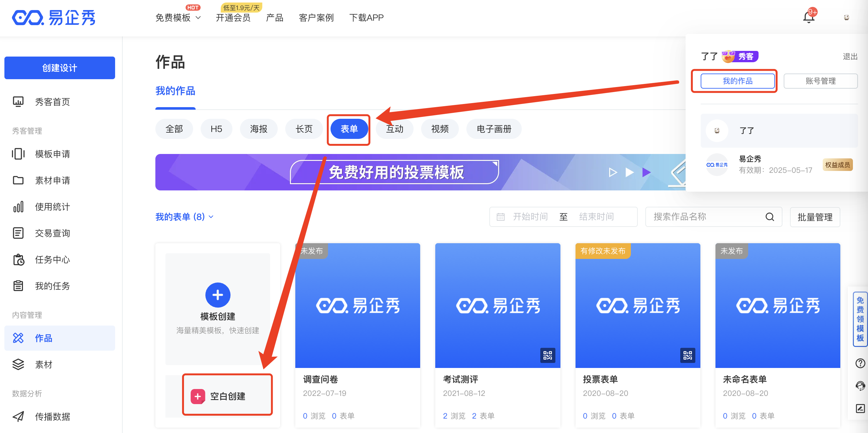The height and width of the screenshot is (433, 868).
Task: Open 产品 menu item
Action: coord(275,18)
